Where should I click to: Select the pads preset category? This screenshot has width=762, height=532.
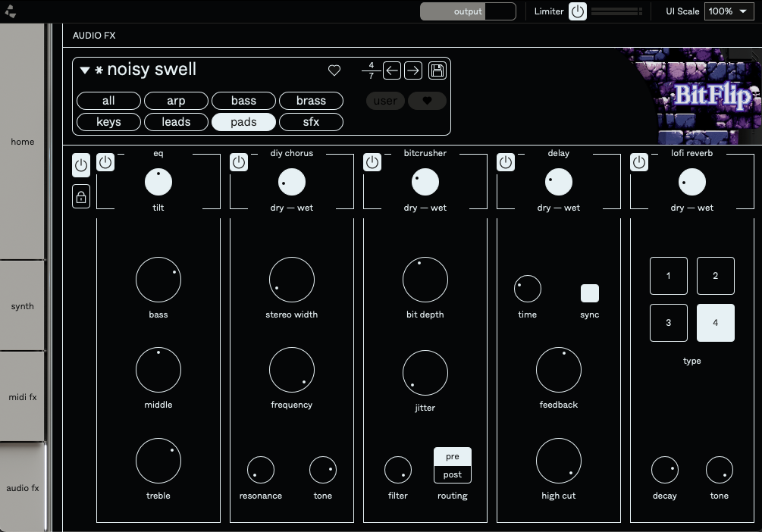244,122
